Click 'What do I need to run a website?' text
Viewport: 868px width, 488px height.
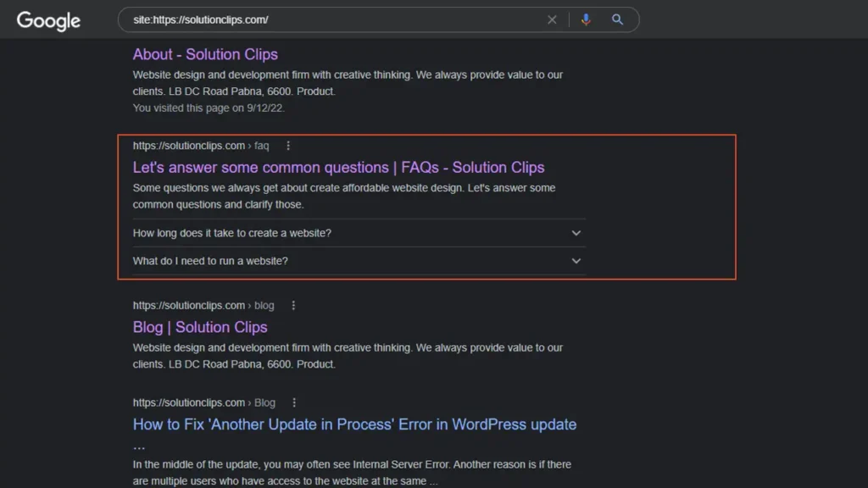(x=210, y=261)
